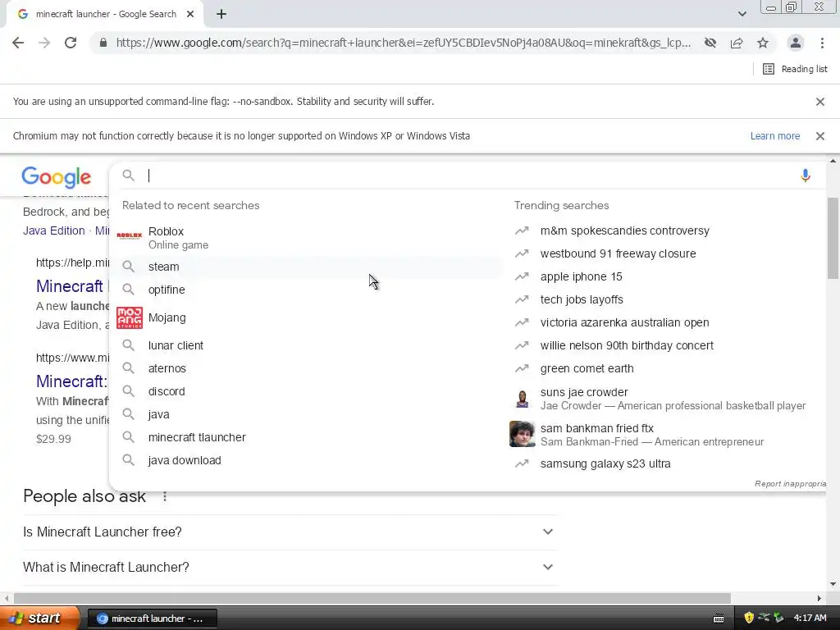Click Sam Bankman-Fried thumbnail photo
This screenshot has width=840, height=630.
click(x=523, y=434)
